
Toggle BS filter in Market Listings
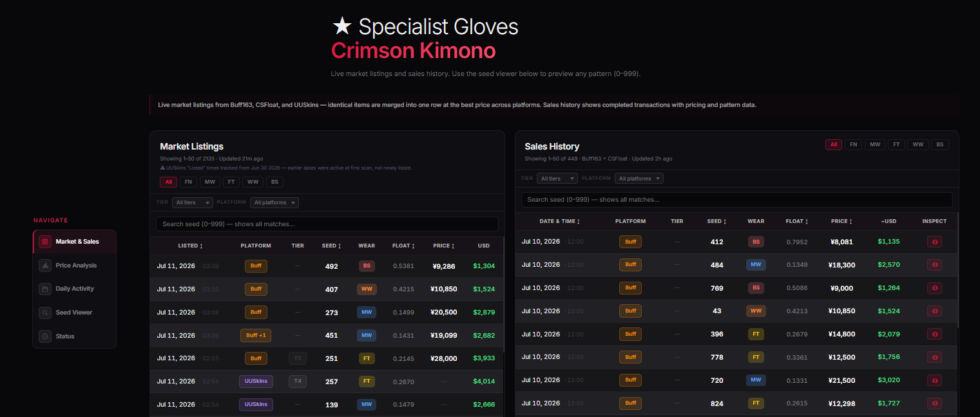point(274,182)
